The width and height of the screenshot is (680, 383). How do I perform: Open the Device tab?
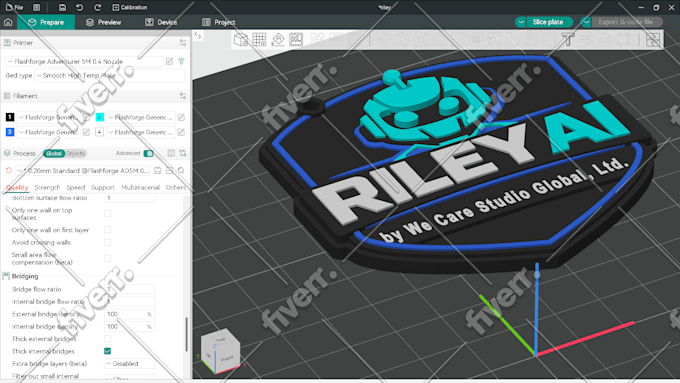click(161, 22)
